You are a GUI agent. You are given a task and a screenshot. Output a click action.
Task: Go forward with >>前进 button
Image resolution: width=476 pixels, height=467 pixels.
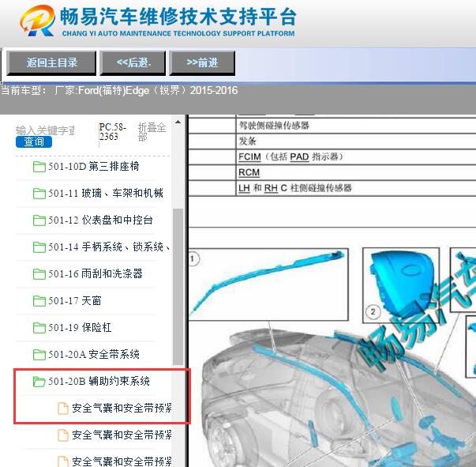pos(202,63)
